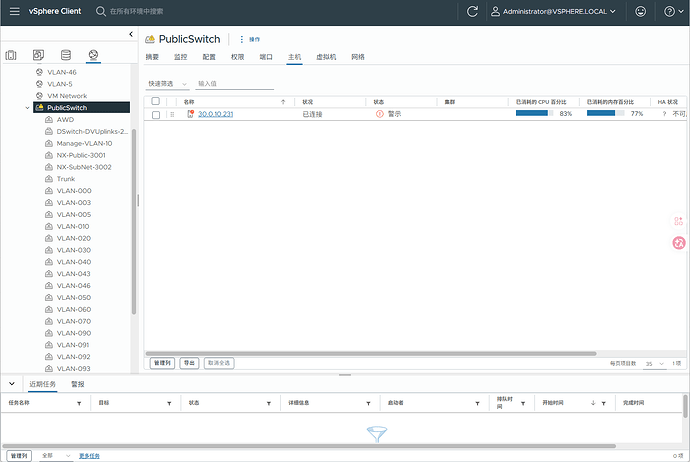Open the hamburger main menu
The height and width of the screenshot is (462, 690).
[15, 11]
